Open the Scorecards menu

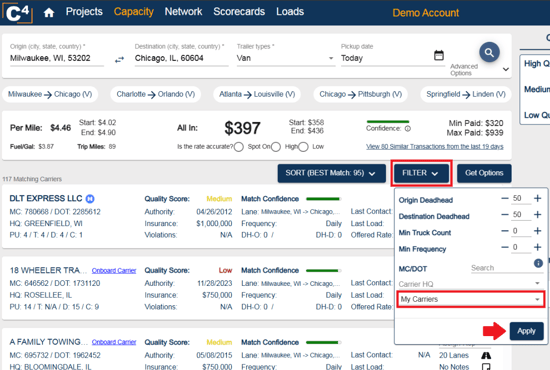(239, 12)
